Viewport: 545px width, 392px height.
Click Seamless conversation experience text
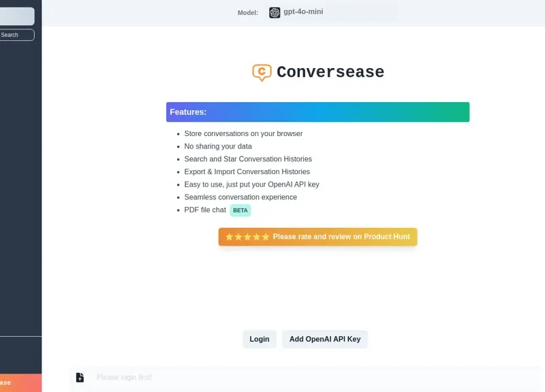[x=240, y=197]
